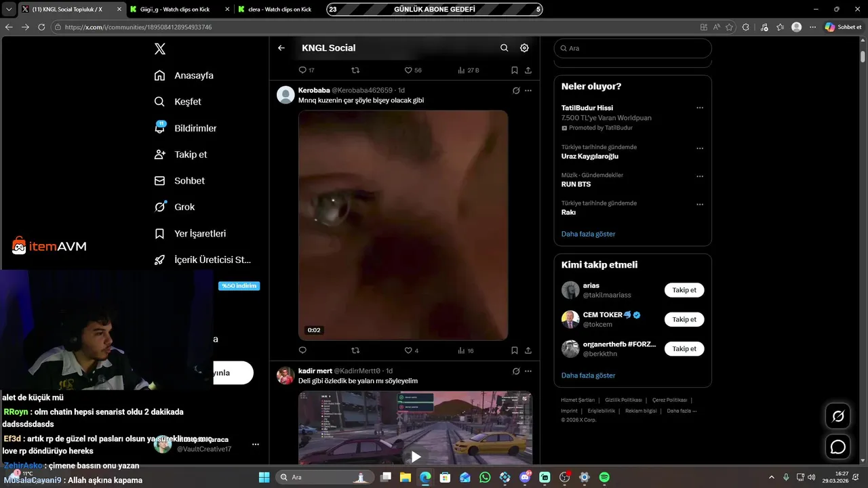
Task: Open İçerik Üreticisi Stüdyosu
Action: pos(203,260)
